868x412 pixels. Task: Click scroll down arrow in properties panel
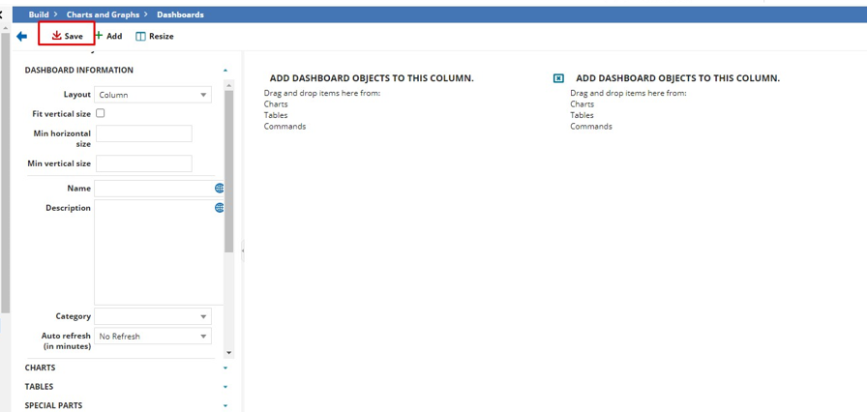pos(229,353)
